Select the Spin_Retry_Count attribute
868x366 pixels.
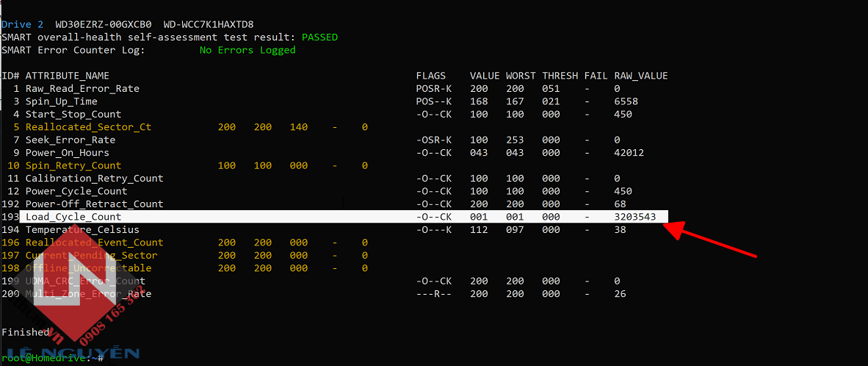pyautogui.click(x=73, y=165)
